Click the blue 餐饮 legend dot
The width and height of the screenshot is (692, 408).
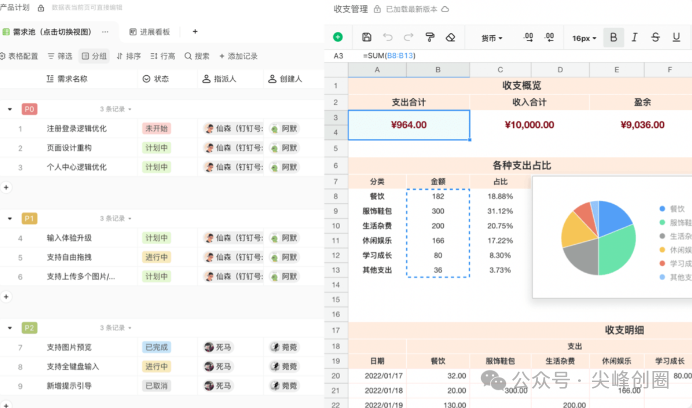click(x=662, y=209)
